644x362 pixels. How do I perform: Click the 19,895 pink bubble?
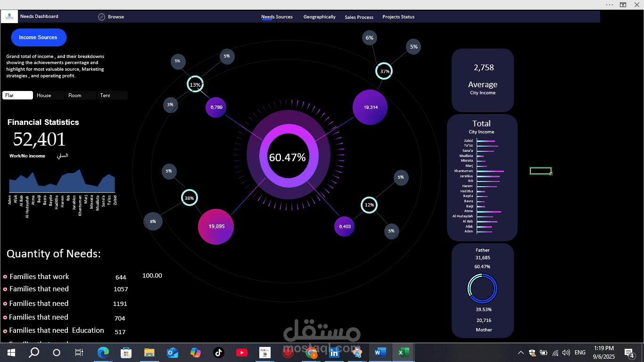(x=216, y=227)
